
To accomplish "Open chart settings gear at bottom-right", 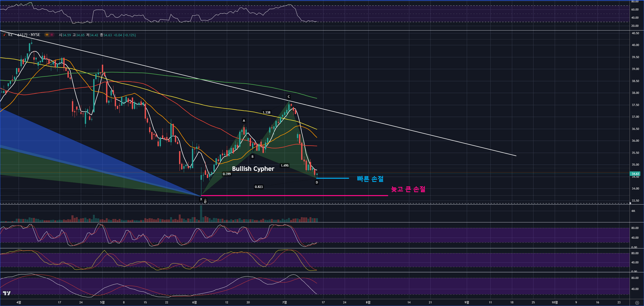I will pyautogui.click(x=637, y=303).
